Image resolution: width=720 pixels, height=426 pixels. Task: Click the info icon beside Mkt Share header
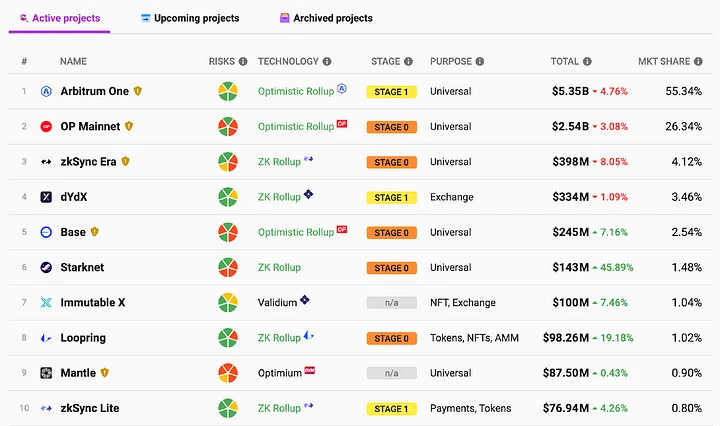tap(699, 62)
